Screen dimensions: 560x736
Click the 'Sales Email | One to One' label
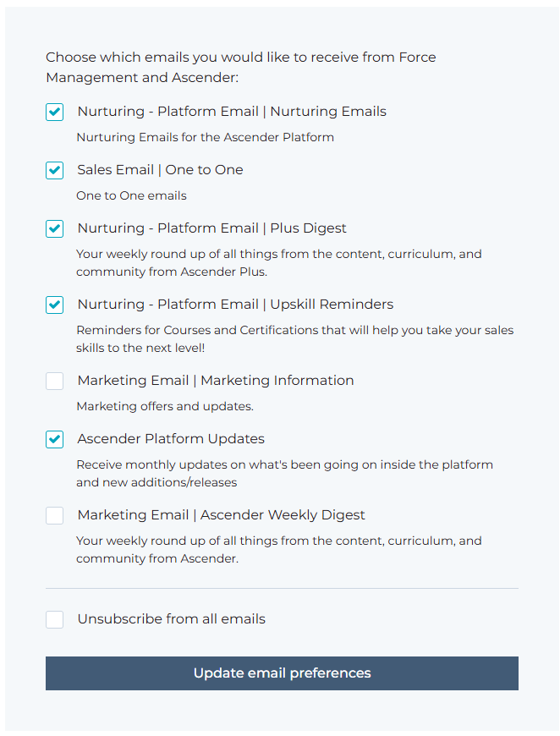tap(160, 170)
